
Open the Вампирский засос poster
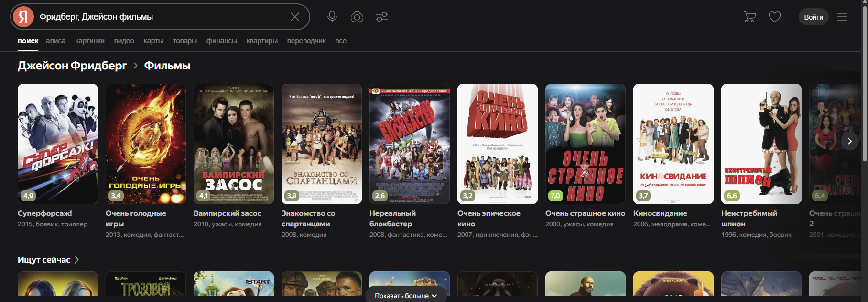[234, 144]
